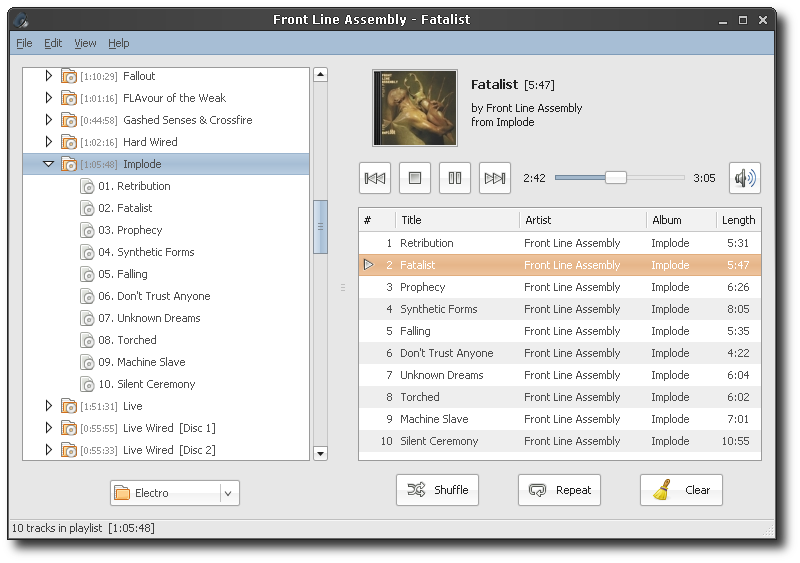The width and height of the screenshot is (800, 563).
Task: Open the File menu
Action: pos(24,43)
